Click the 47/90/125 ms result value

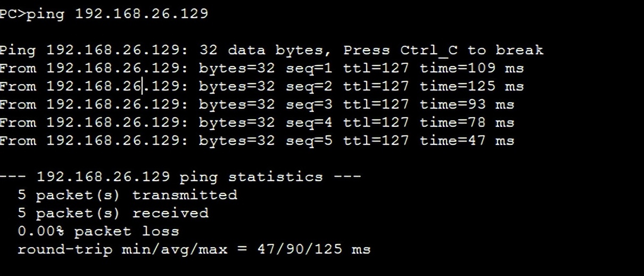314,249
